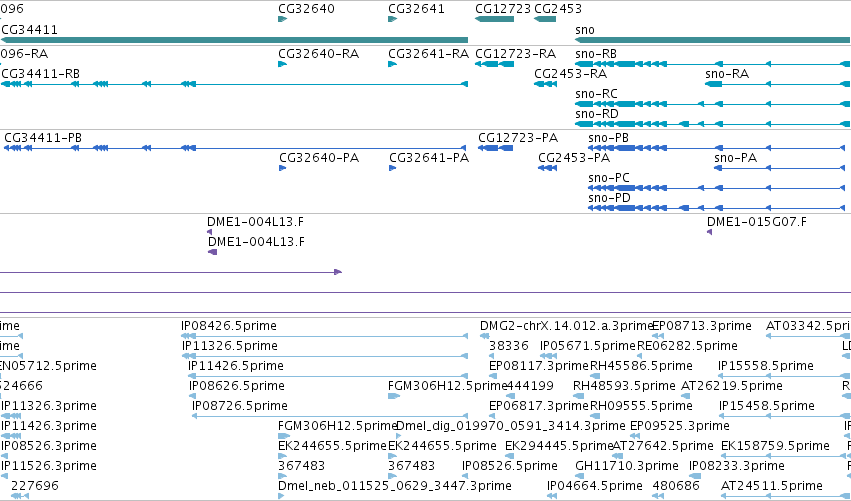Viewport: 851px width, 501px height.
Task: Select the CG34411 gene label
Action: (30, 29)
